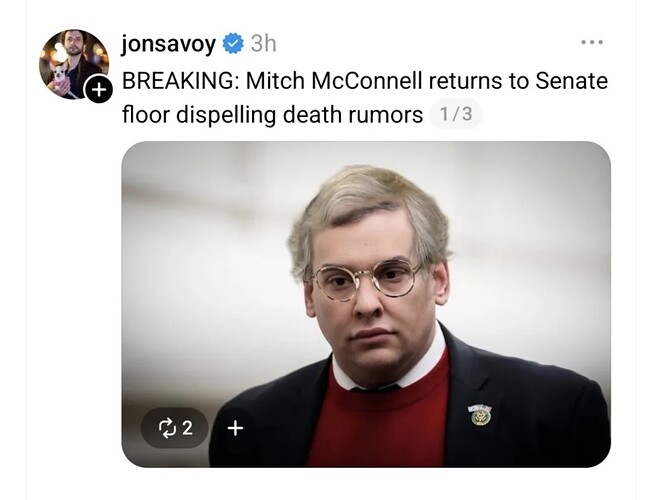Click the round eyeglasses in the photo
The height and width of the screenshot is (500, 662).
click(366, 279)
